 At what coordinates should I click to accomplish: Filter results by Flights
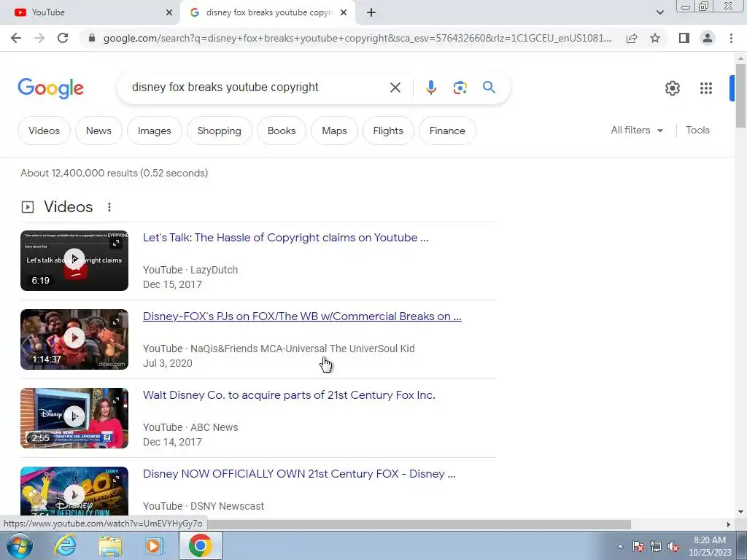click(x=388, y=131)
